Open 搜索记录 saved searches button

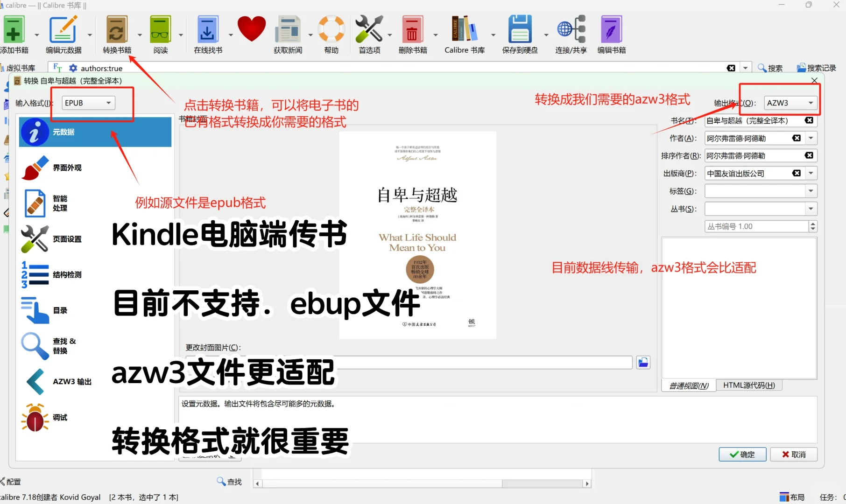tap(816, 68)
